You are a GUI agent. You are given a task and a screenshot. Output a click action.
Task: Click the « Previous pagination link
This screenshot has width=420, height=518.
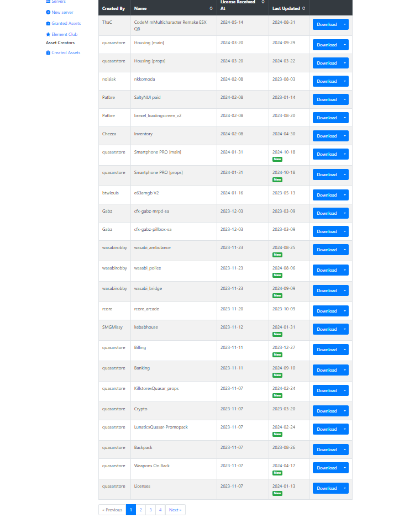coord(112,510)
